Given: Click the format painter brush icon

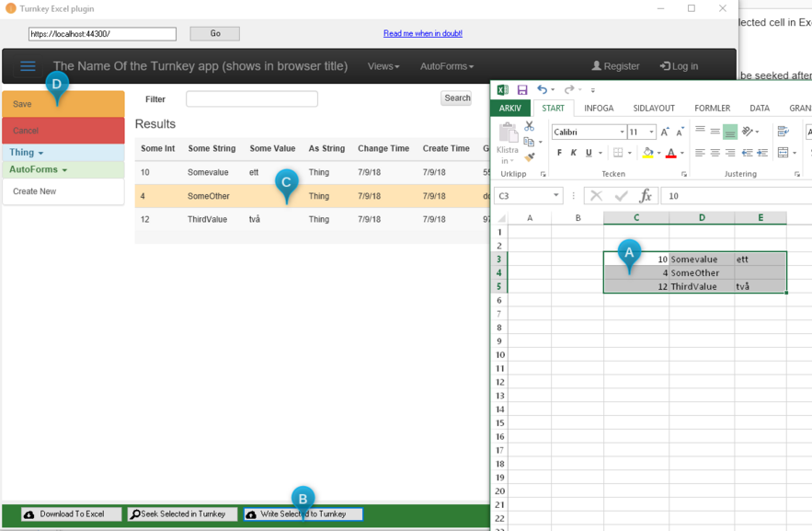Looking at the screenshot, I should click(530, 157).
